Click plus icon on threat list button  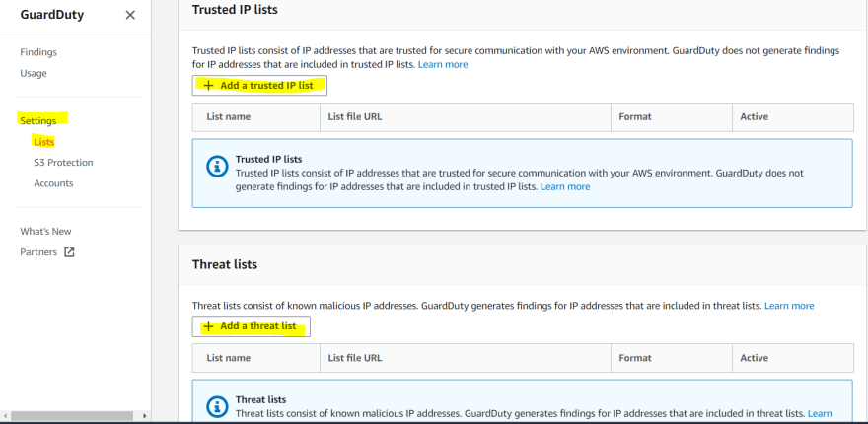[209, 326]
